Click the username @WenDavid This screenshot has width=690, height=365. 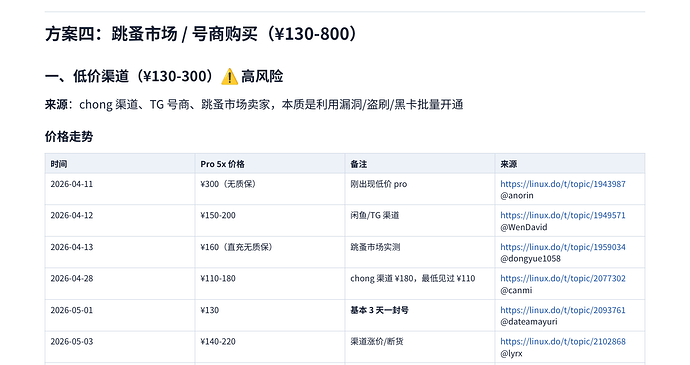(x=524, y=227)
